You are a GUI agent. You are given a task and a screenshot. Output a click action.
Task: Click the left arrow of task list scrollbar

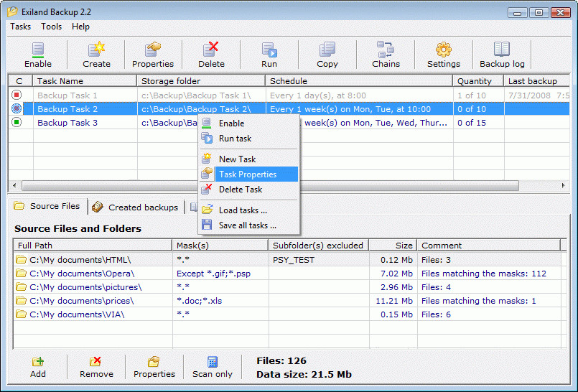pyautogui.click(x=14, y=185)
